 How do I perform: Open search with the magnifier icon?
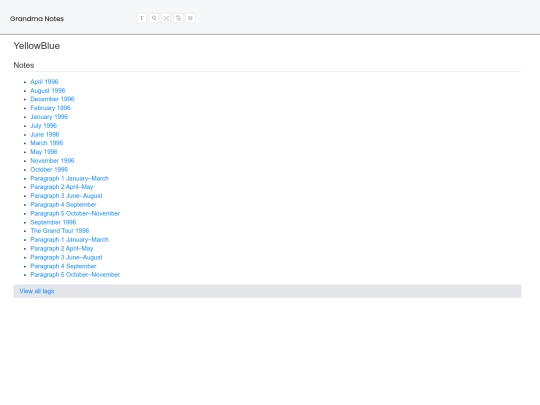(154, 18)
